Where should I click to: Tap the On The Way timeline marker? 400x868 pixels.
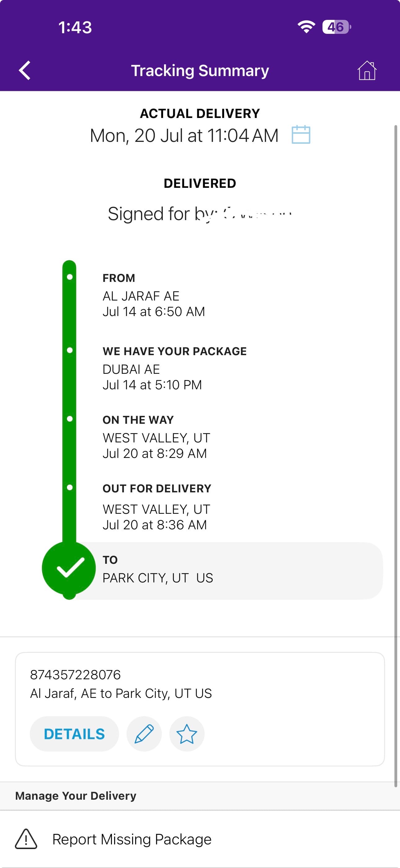(70, 419)
